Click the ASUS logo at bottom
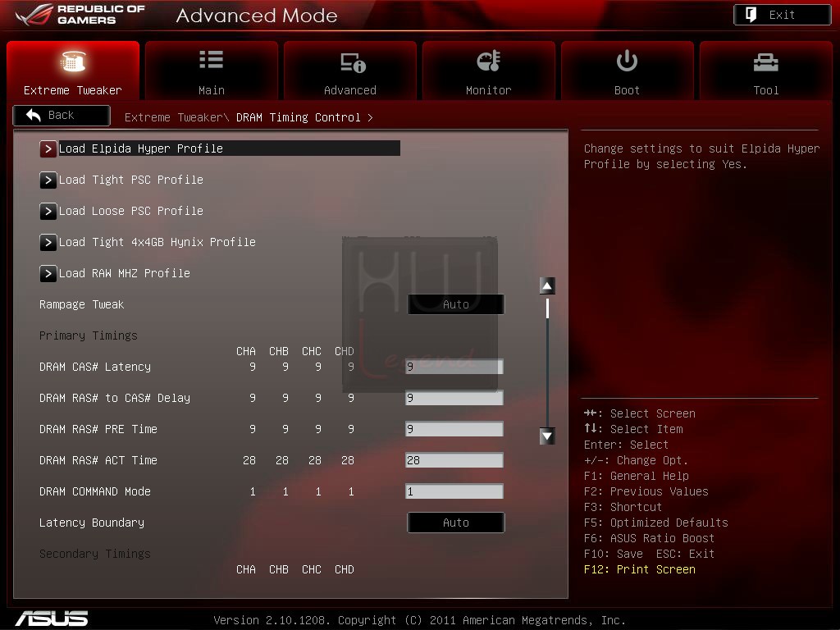 pyautogui.click(x=52, y=619)
